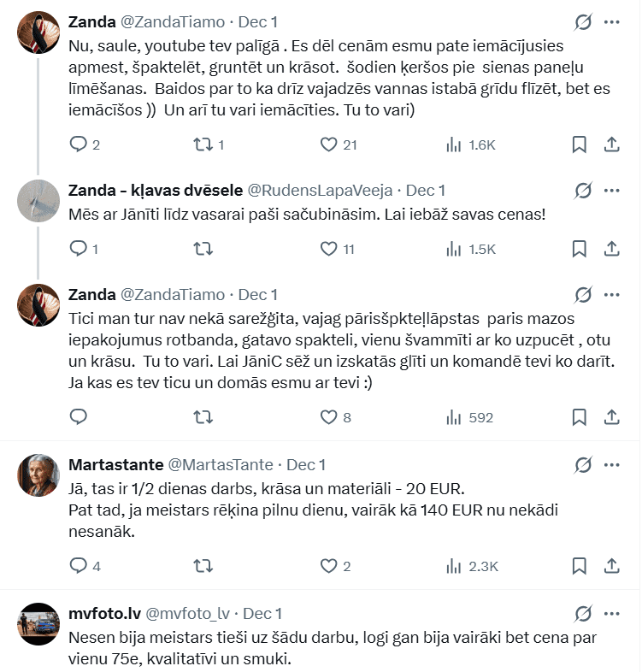Screen dimensions: 642x672
Task: Like the tweet with 21 likes
Action: 329,144
